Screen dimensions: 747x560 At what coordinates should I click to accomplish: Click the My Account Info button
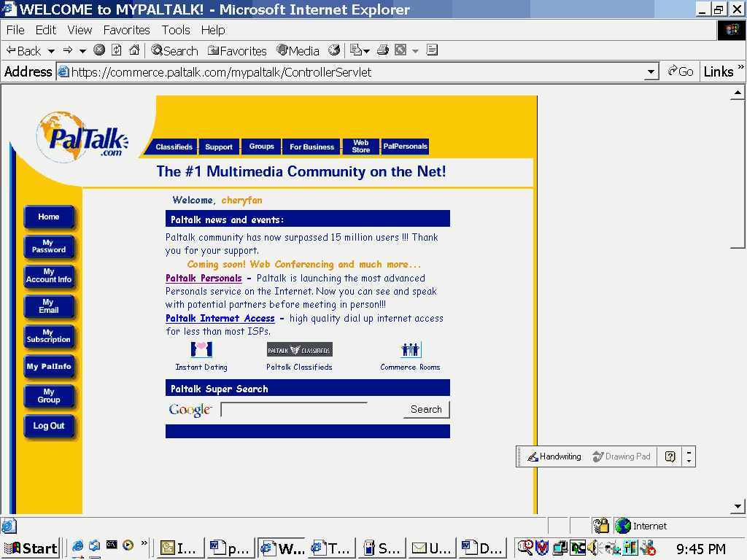[x=49, y=276]
